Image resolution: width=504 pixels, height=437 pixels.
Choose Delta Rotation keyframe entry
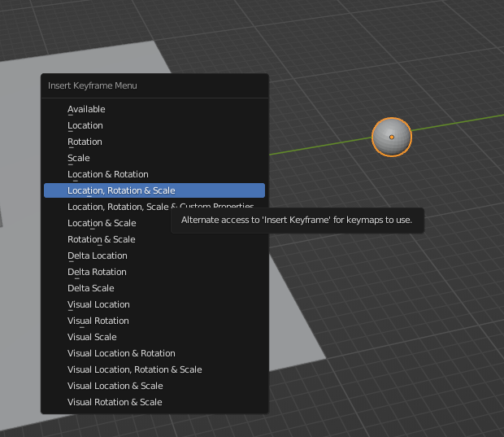tap(154, 272)
